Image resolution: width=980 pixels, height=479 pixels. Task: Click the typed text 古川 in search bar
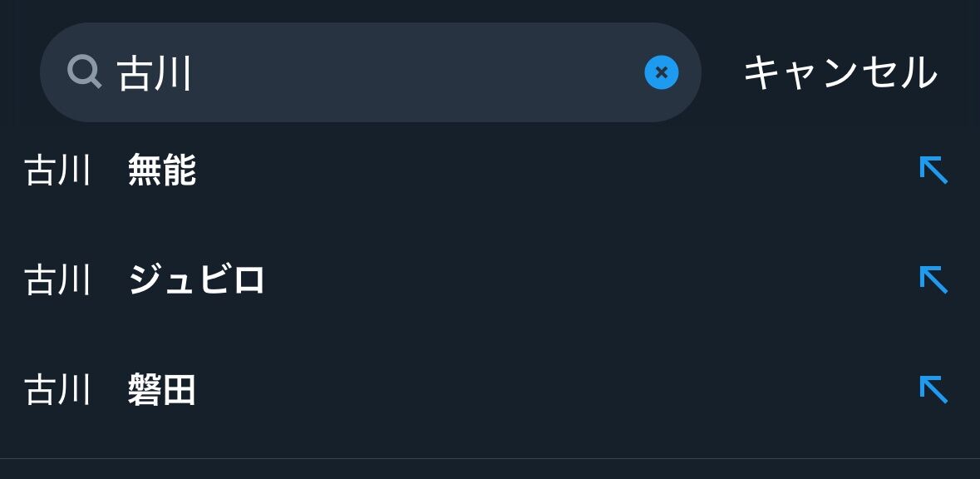click(x=155, y=73)
